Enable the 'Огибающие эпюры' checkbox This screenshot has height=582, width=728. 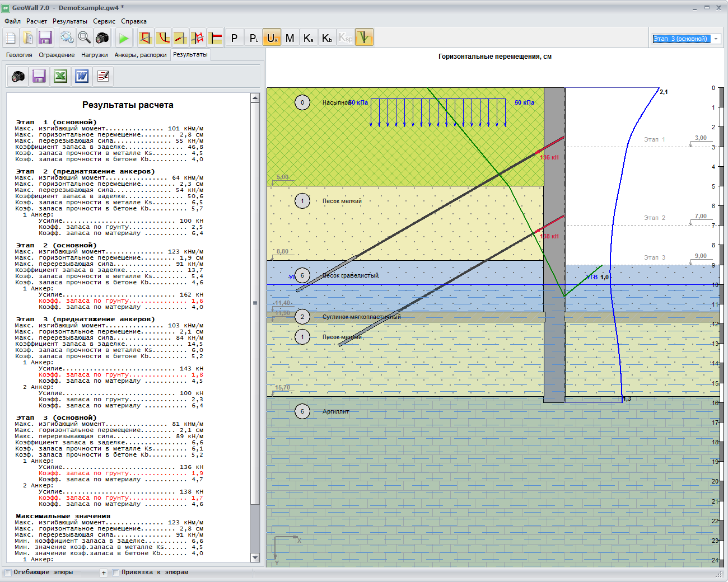pos(8,572)
